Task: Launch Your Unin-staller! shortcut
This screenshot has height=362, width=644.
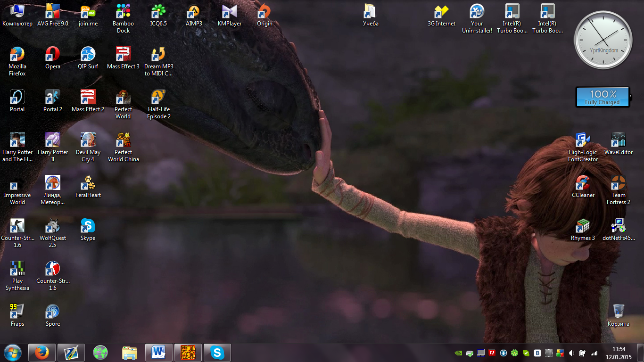Action: click(477, 18)
